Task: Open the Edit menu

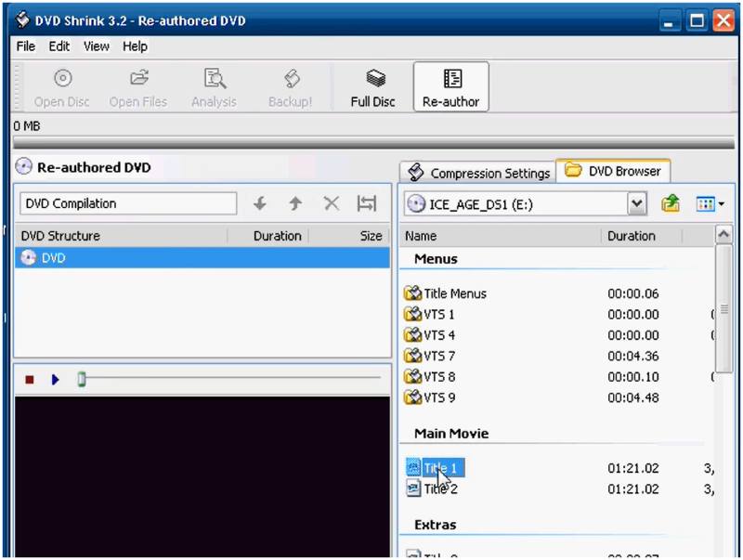Action: coord(59,46)
